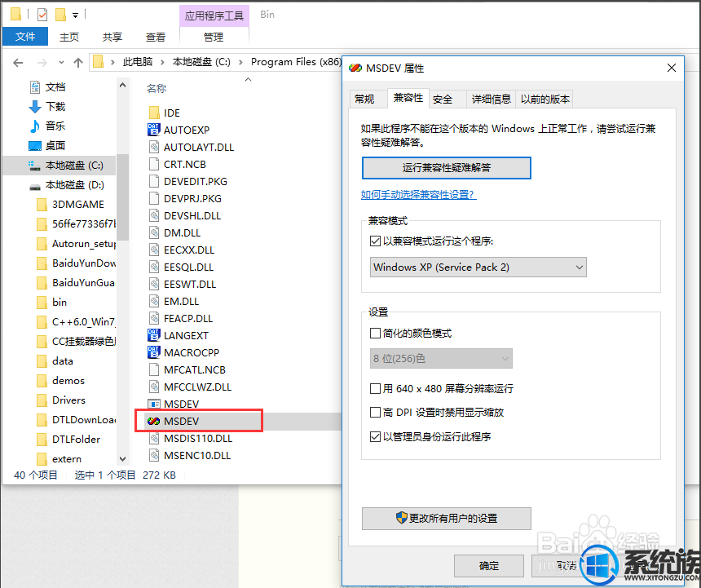The width and height of the screenshot is (701, 588).
Task: Click the Up one level arrow
Action: tap(78, 63)
